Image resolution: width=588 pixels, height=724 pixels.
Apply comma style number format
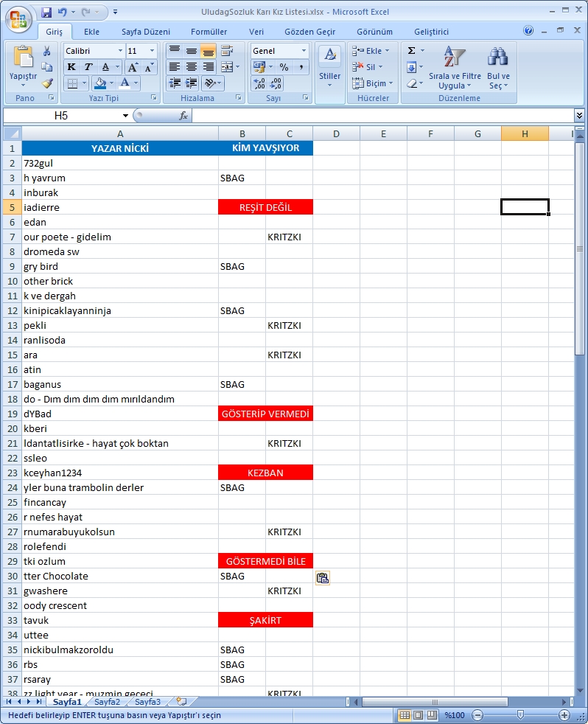point(301,67)
